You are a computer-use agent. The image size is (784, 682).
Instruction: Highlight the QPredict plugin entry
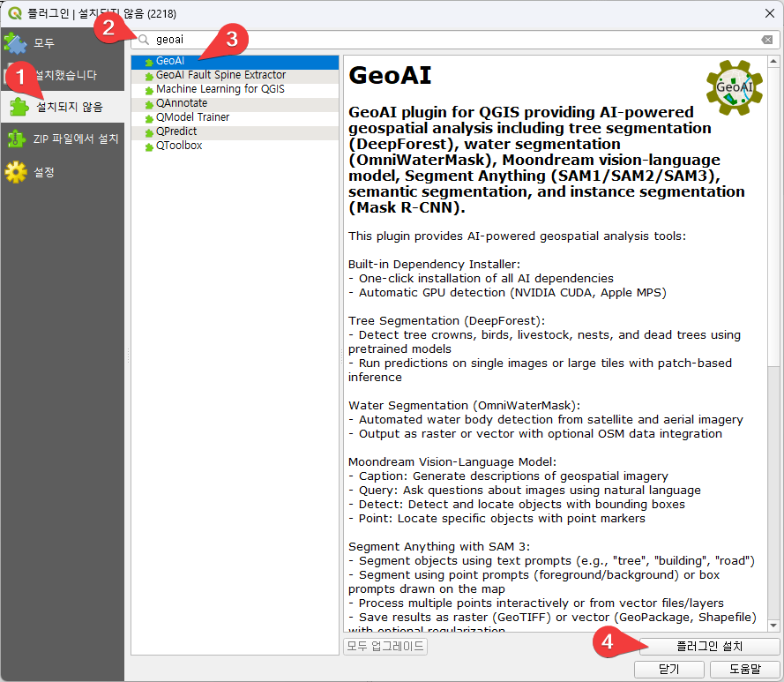coord(176,131)
